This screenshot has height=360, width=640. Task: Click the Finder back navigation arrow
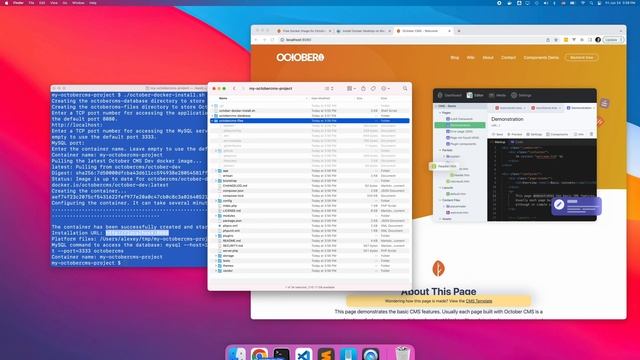tap(234, 89)
